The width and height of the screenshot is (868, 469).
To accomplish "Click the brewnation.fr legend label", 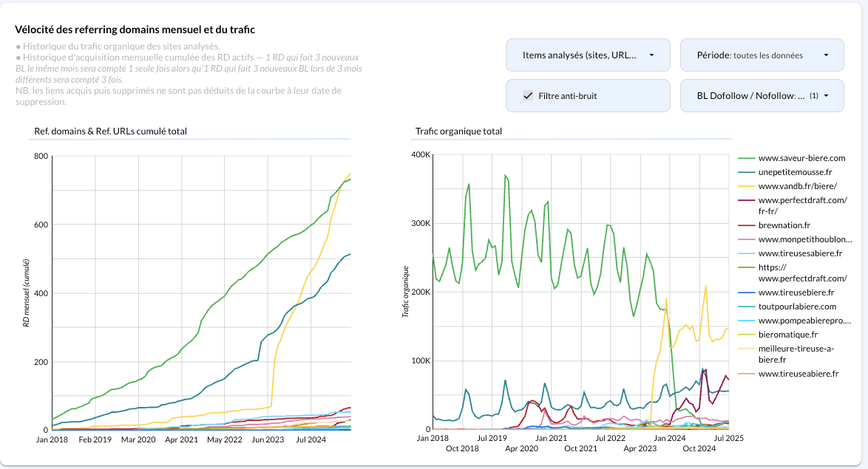I will pyautogui.click(x=784, y=225).
